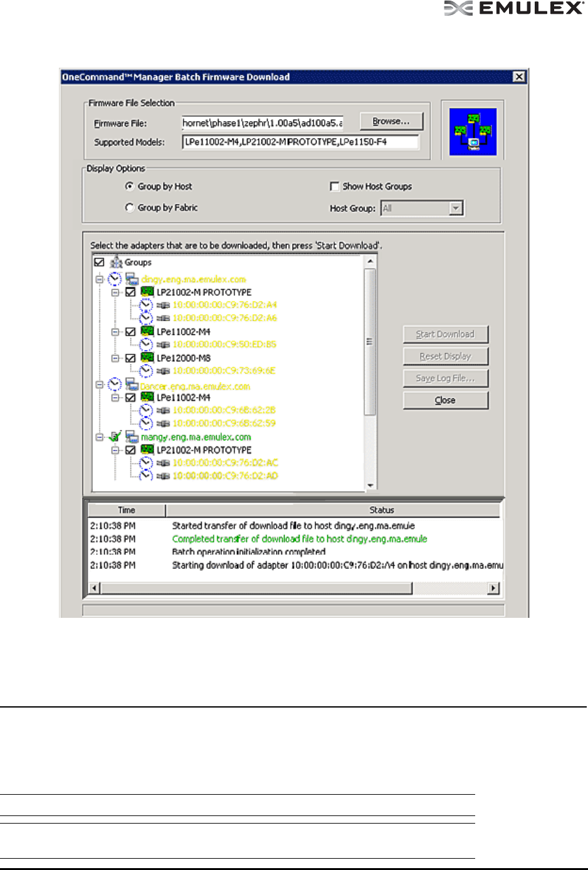Click the Reset Display button
The height and width of the screenshot is (870, 588).
(445, 356)
